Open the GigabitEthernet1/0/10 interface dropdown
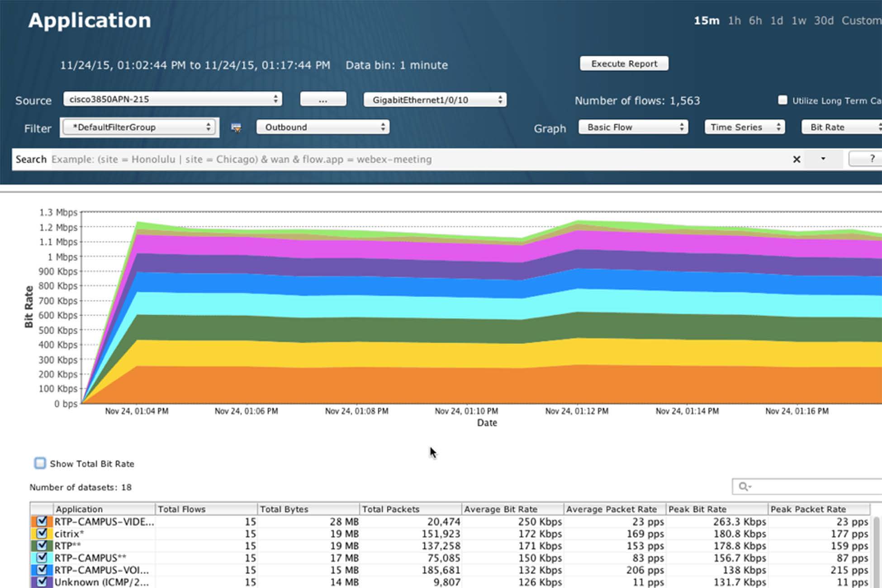Image resolution: width=882 pixels, height=588 pixels. 435,100
